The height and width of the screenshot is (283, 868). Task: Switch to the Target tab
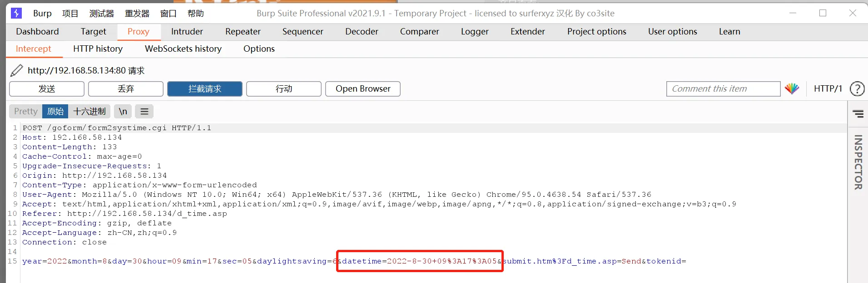point(93,32)
